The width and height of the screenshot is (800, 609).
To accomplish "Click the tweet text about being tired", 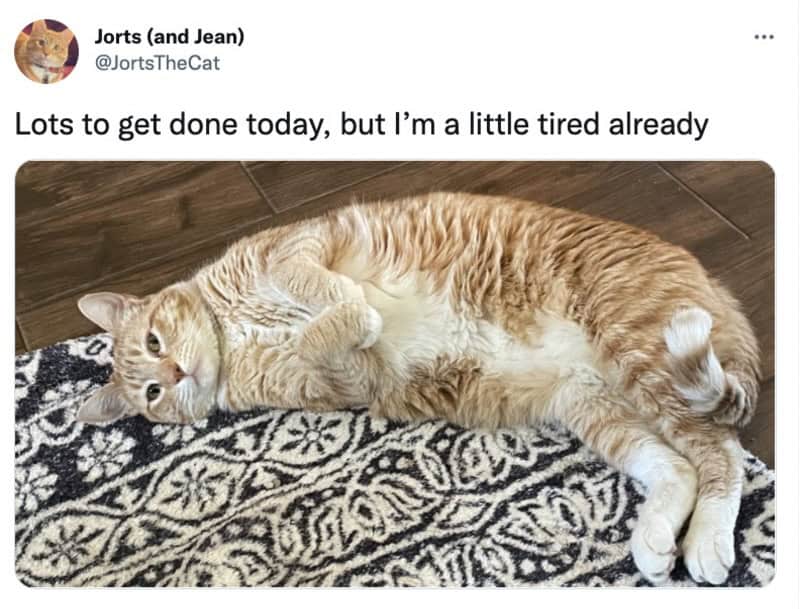I will point(362,125).
